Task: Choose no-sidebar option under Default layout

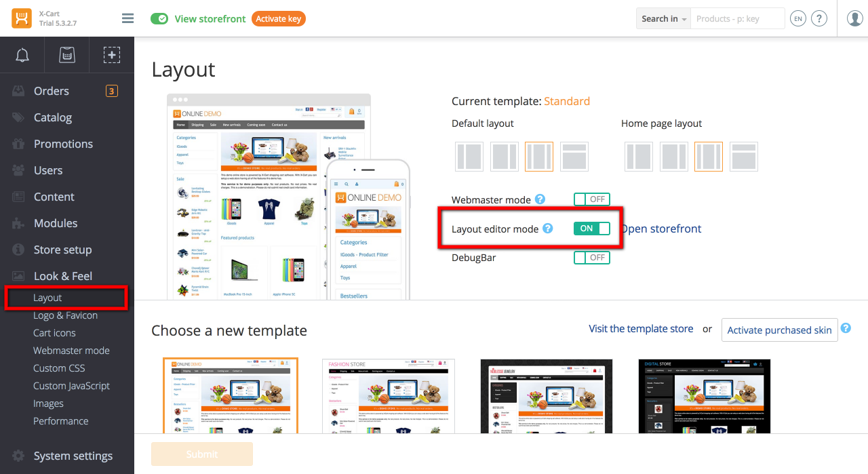Action: tap(574, 157)
